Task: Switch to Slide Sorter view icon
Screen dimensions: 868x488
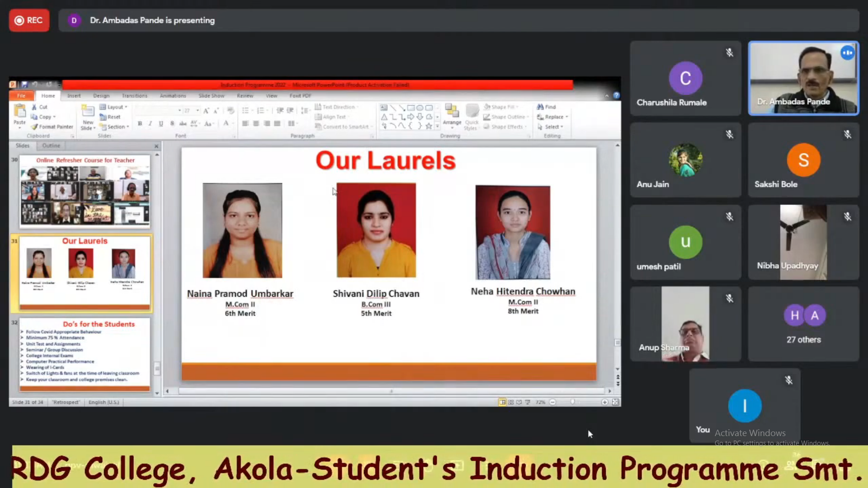Action: pyautogui.click(x=511, y=402)
